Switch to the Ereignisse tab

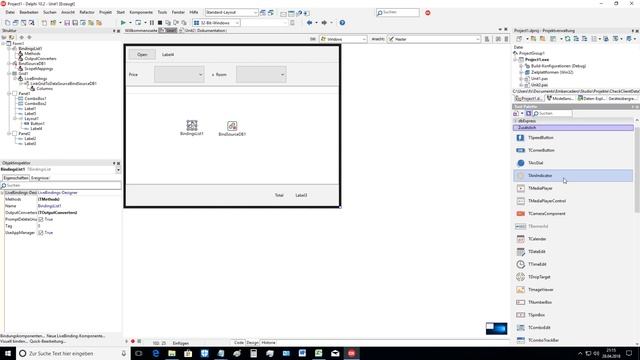point(40,178)
